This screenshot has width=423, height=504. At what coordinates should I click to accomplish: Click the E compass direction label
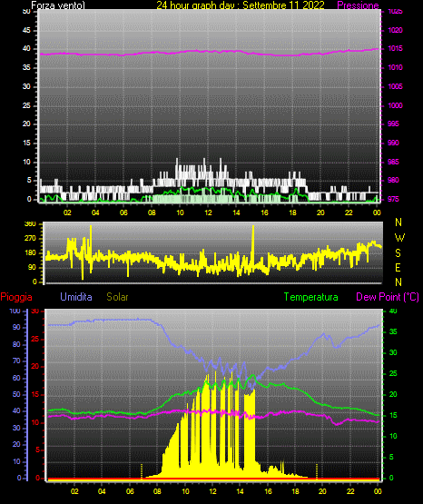(398, 268)
